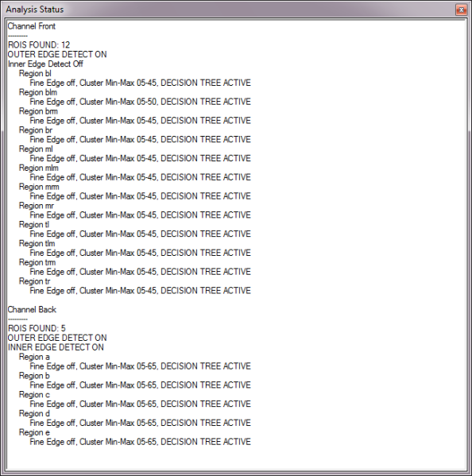This screenshot has width=472, height=476.
Task: Click the Fine Edge line under Region trm
Action: [140, 272]
